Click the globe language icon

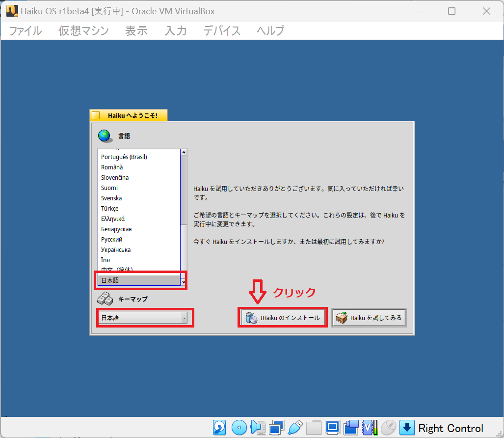105,136
